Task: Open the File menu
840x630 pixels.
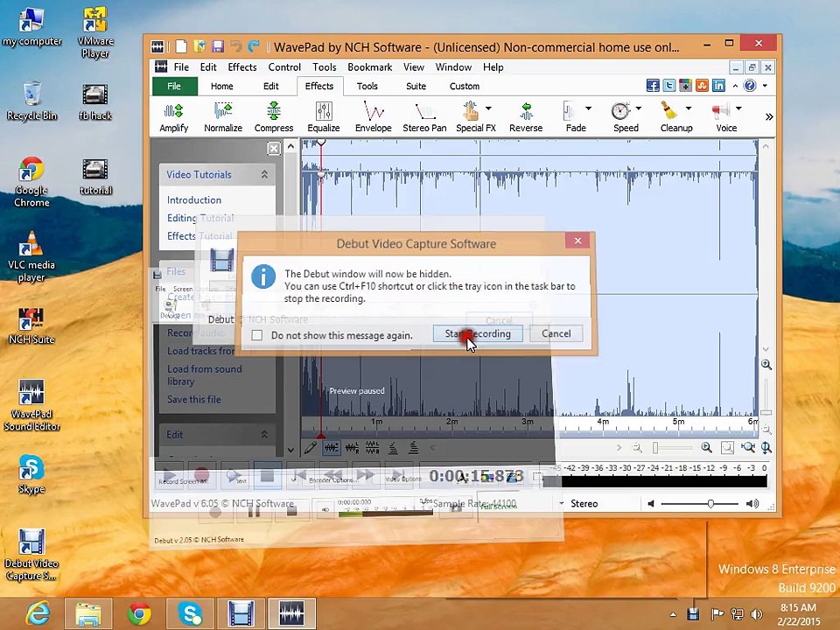Action: pos(181,67)
